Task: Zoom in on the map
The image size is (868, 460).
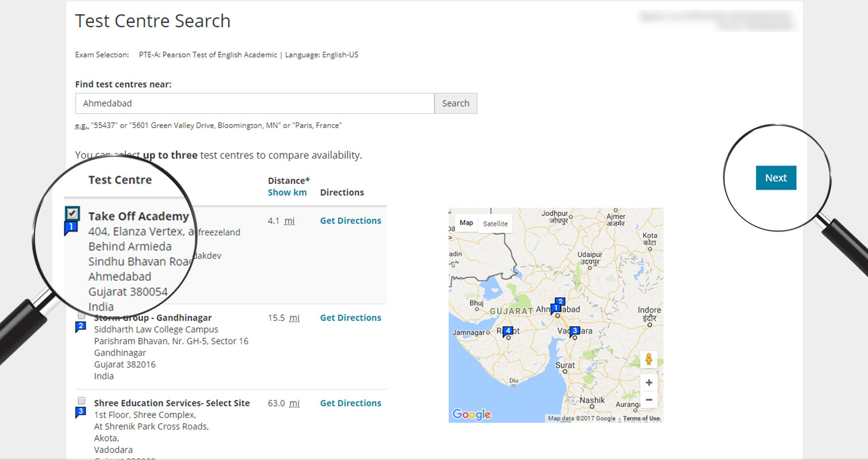Action: pyautogui.click(x=649, y=382)
